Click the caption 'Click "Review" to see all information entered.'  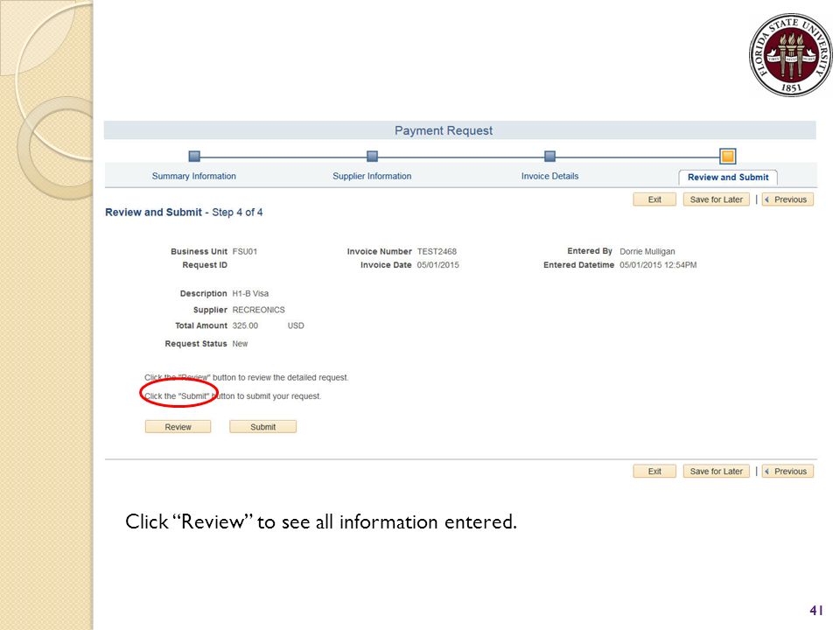click(321, 521)
